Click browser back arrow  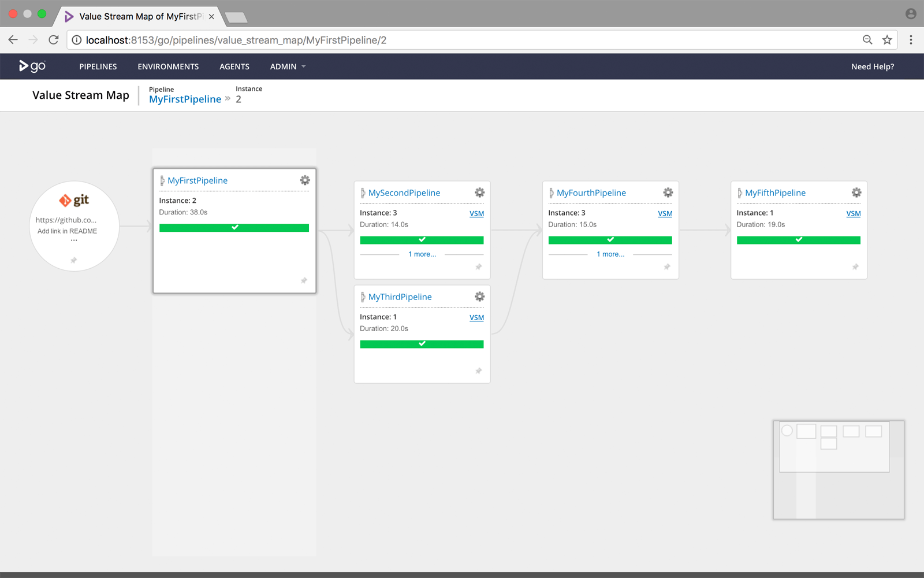point(13,40)
